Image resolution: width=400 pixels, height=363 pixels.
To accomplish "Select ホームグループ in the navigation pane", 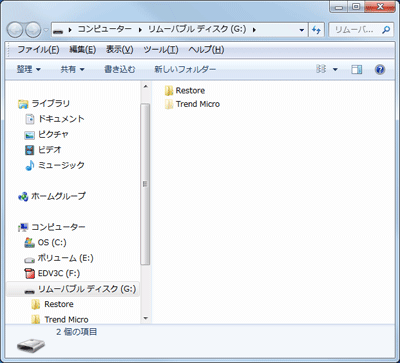I will tap(52, 196).
